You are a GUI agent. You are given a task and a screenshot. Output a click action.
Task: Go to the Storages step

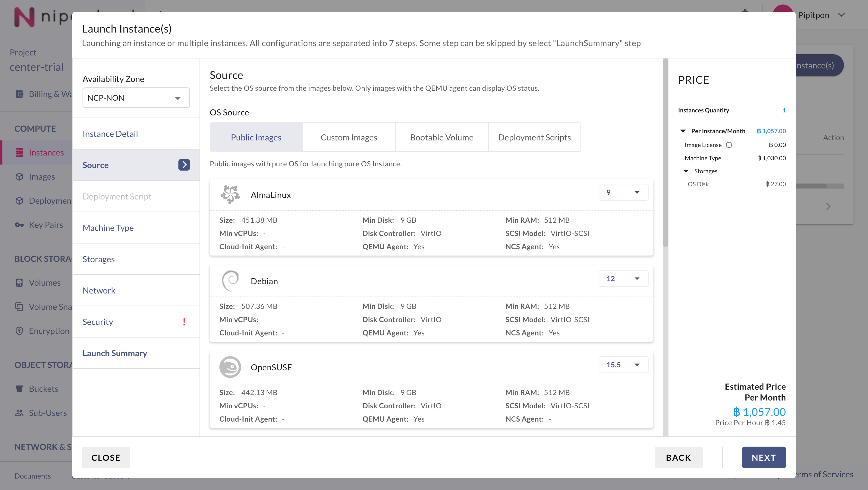[x=136, y=259]
